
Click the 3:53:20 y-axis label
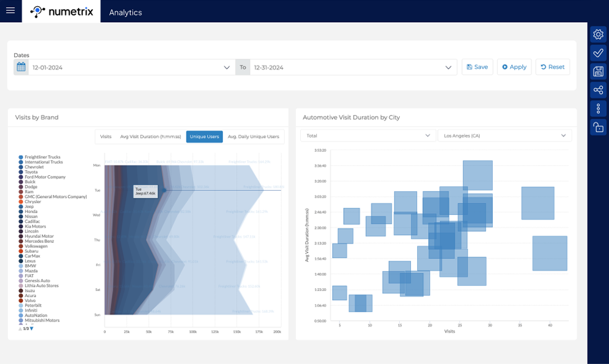click(x=320, y=150)
